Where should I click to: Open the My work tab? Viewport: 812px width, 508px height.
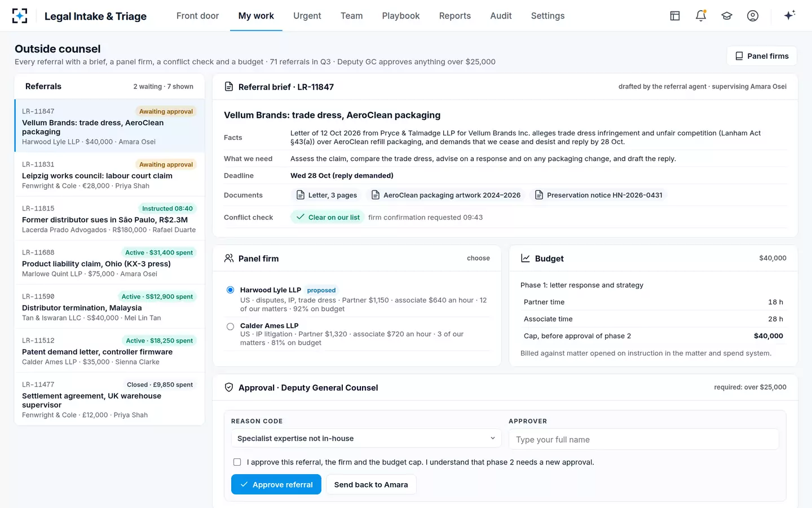256,16
